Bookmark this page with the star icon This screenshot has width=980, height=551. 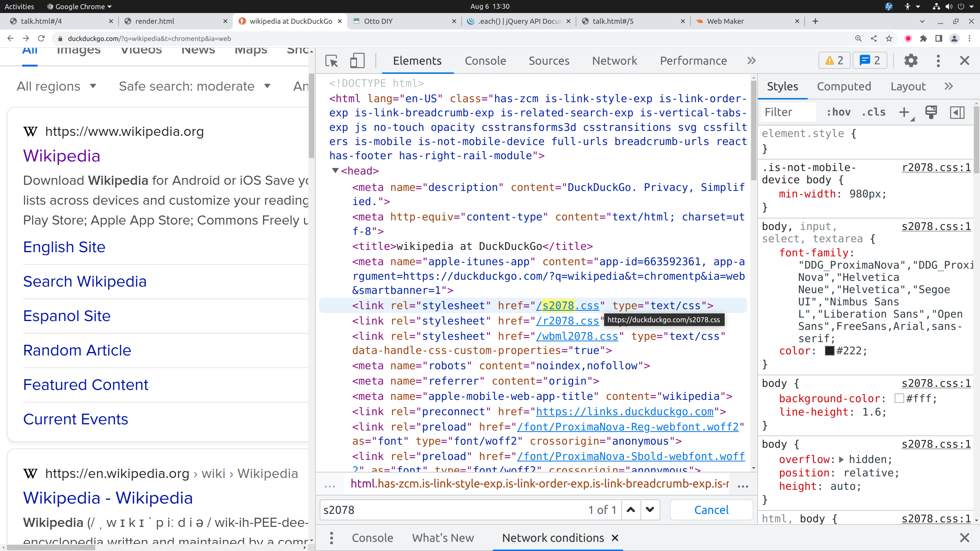click(889, 39)
